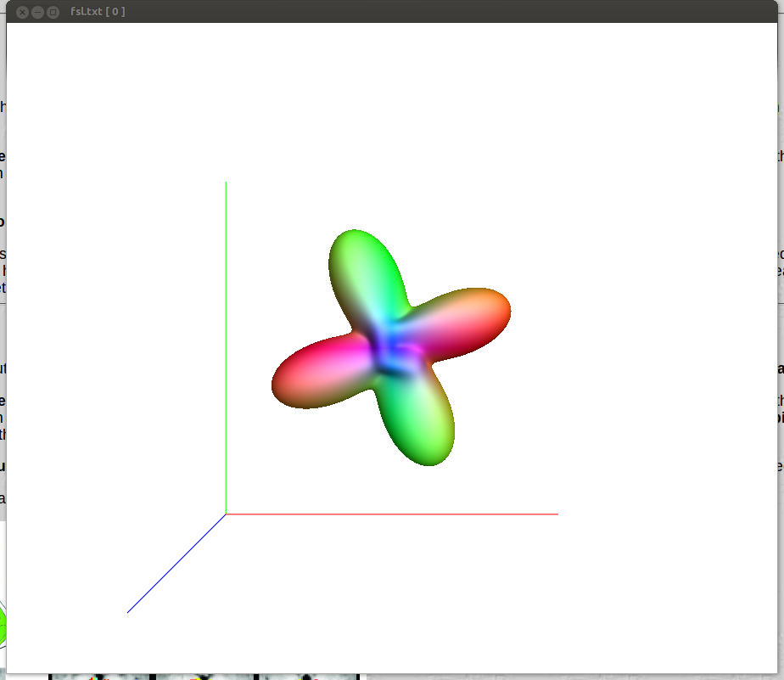Click the top tip of the green axis

pyautogui.click(x=226, y=183)
